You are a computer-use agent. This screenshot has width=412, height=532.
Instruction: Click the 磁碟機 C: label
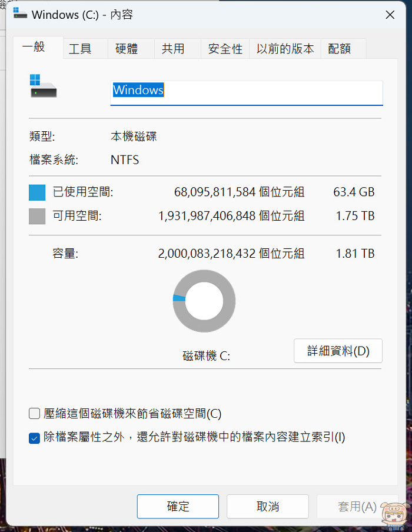coord(207,356)
